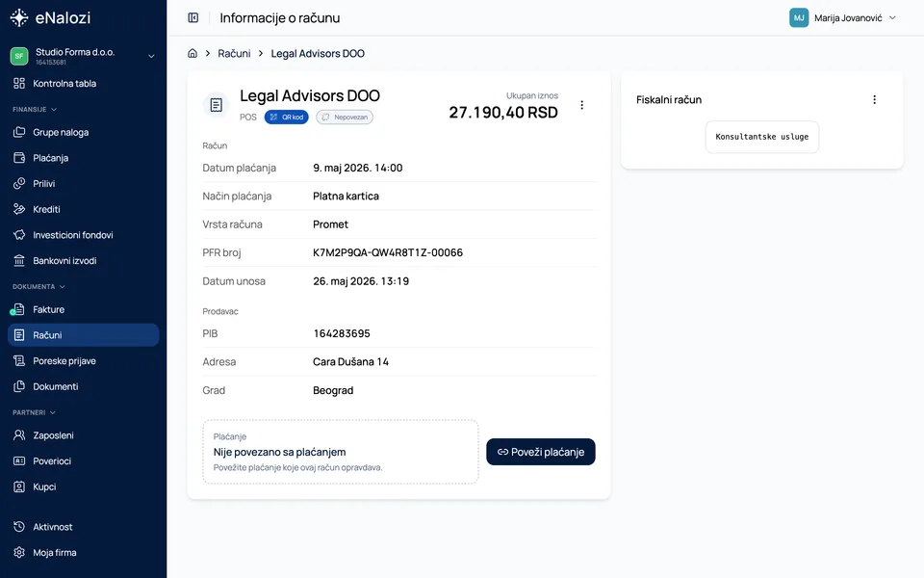Click Fiskalni račun card title

pos(669,99)
